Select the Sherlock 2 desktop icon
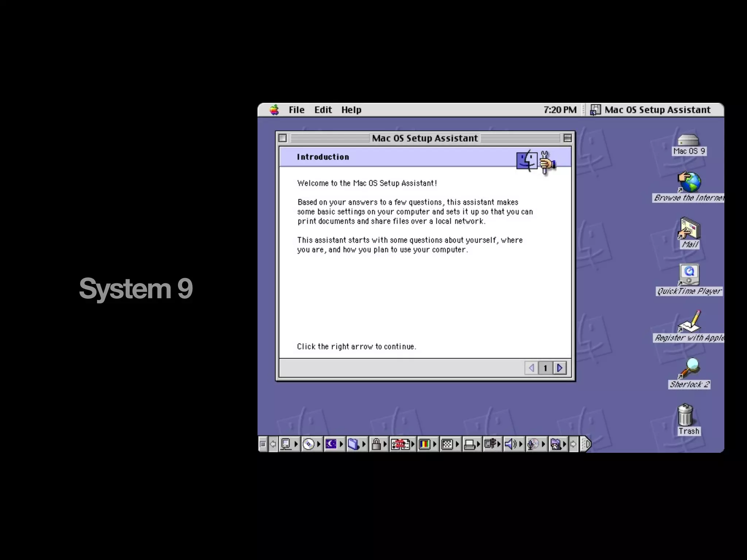The height and width of the screenshot is (560, 747). [x=689, y=373]
